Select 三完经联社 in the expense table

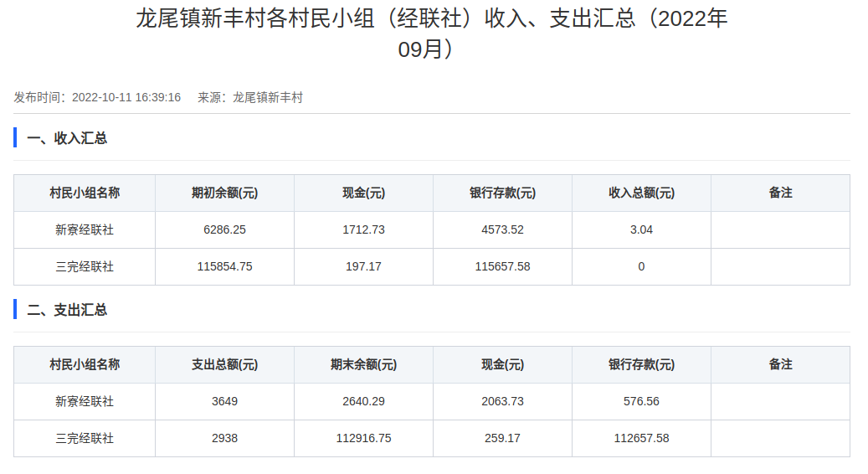tap(85, 439)
